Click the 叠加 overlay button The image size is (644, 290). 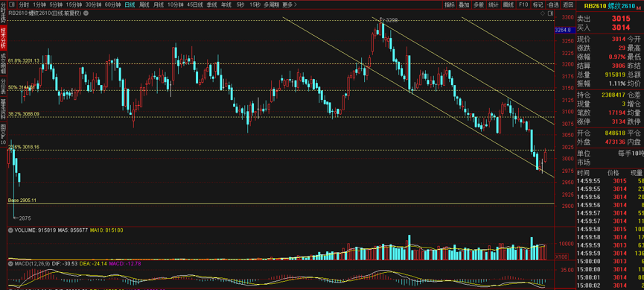coord(464,5)
